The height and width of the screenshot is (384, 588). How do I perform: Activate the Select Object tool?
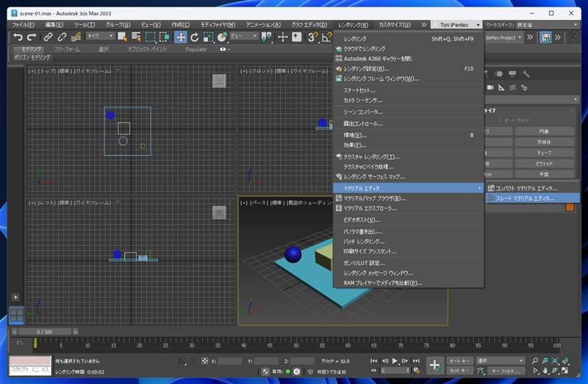122,37
